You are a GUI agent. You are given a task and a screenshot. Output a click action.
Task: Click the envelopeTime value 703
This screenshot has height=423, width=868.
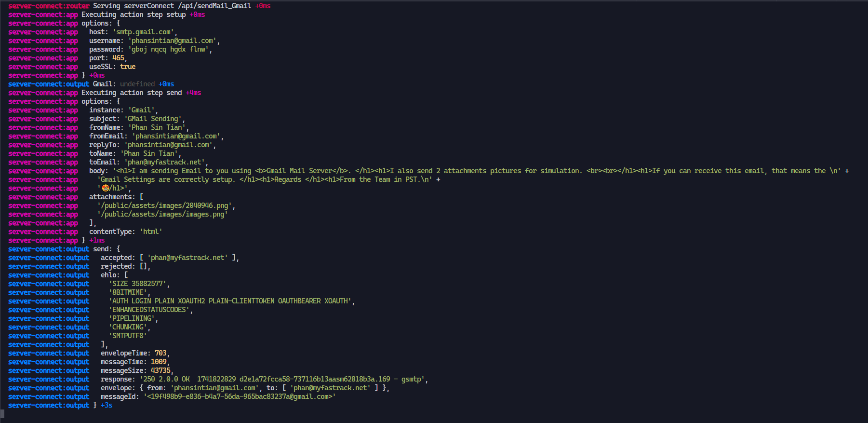(x=160, y=353)
